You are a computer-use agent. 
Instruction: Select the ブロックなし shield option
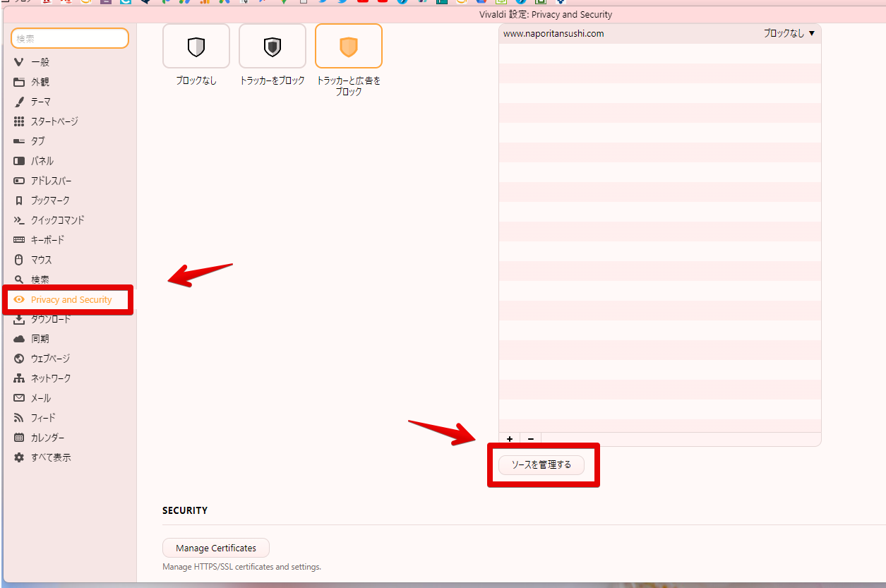[196, 47]
